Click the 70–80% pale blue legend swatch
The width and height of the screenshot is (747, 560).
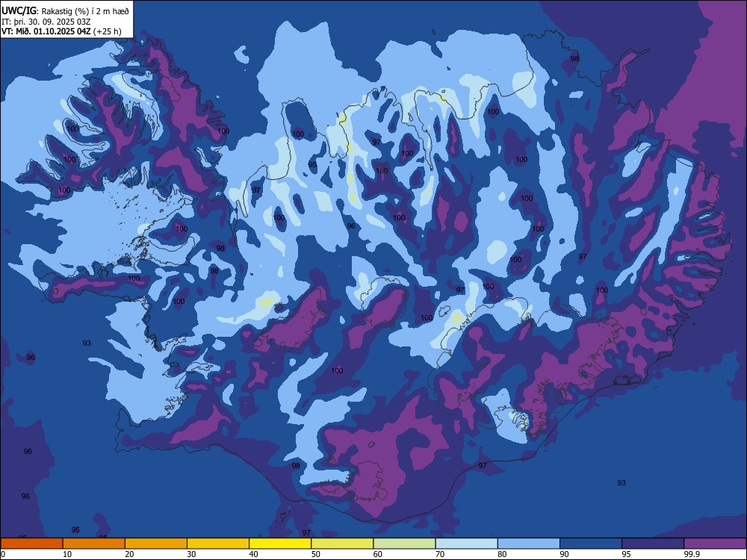pyautogui.click(x=466, y=544)
